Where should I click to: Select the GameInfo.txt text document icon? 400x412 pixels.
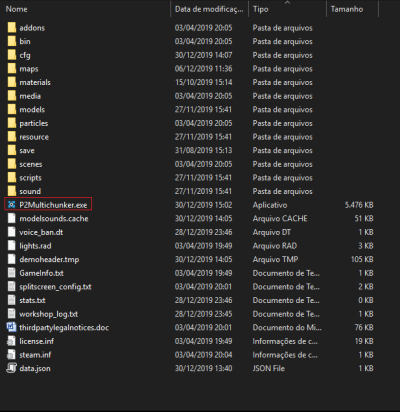12,273
